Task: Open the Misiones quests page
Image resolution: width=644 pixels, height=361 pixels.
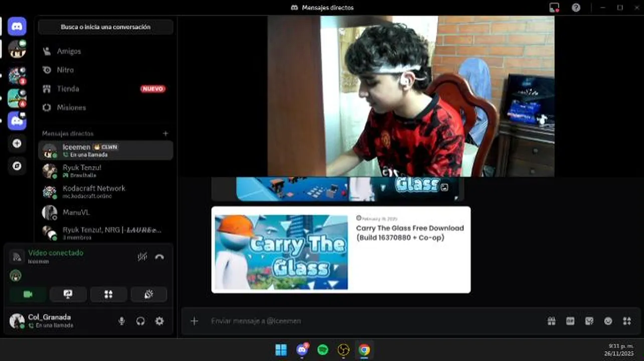Action: tap(106, 107)
